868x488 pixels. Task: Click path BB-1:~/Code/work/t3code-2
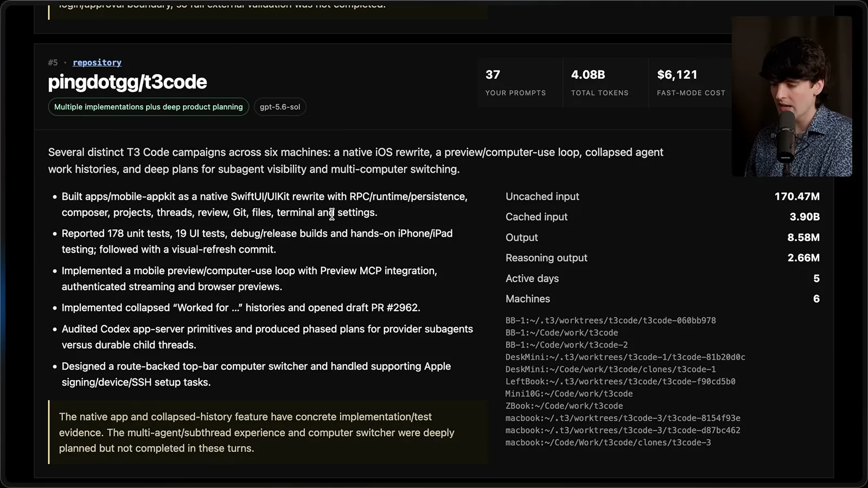pos(566,345)
